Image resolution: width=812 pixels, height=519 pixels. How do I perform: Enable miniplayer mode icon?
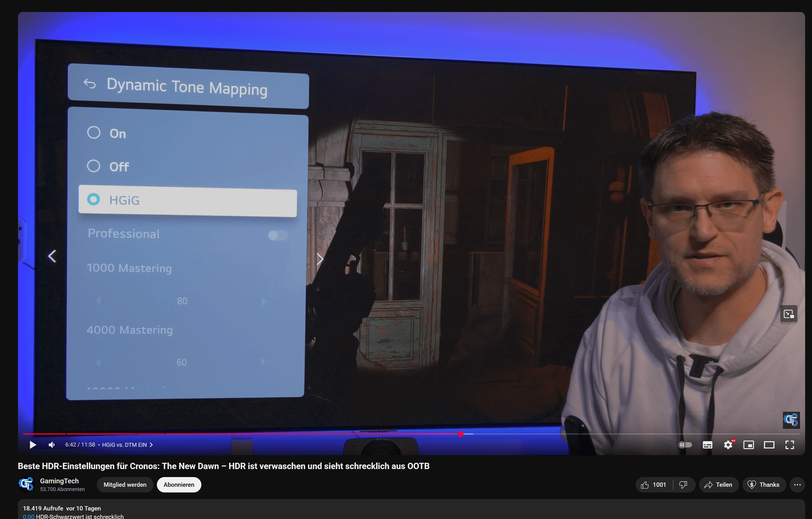748,445
